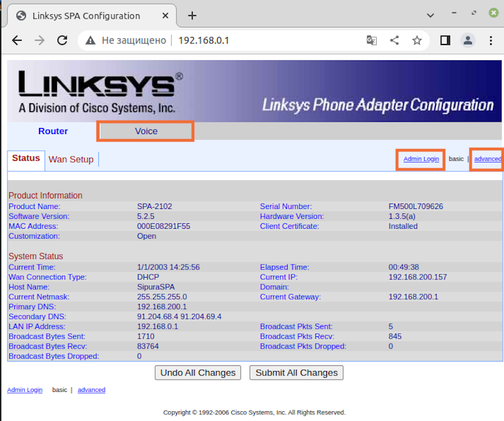This screenshot has width=504, height=421.
Task: Select the Status sub-tab
Action: (26, 158)
